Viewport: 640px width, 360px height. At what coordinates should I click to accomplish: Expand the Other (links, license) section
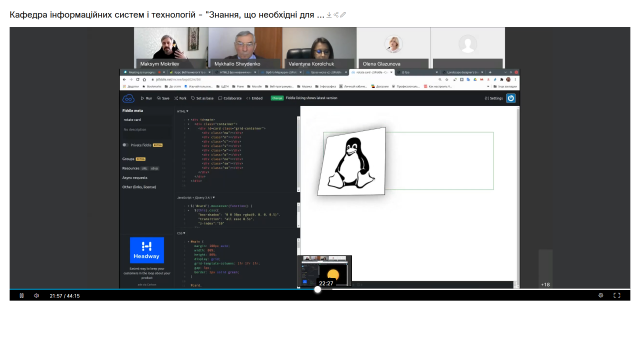[139, 187]
